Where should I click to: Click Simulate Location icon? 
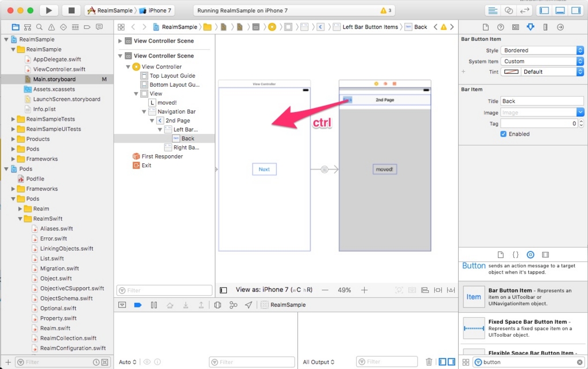[248, 305]
